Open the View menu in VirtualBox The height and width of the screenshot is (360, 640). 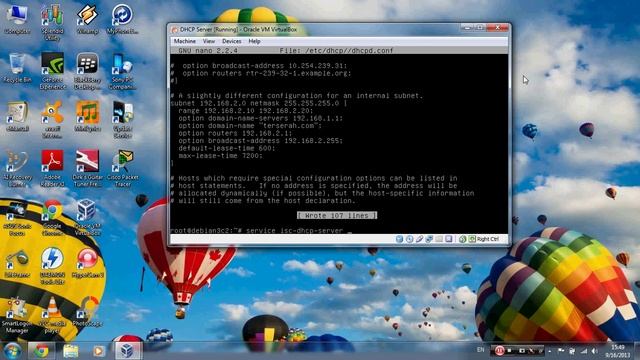pos(209,41)
